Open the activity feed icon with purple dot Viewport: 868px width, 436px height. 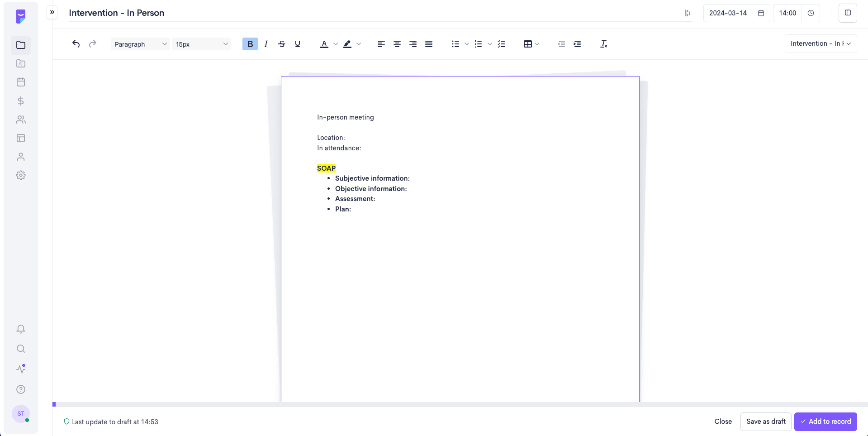click(21, 369)
